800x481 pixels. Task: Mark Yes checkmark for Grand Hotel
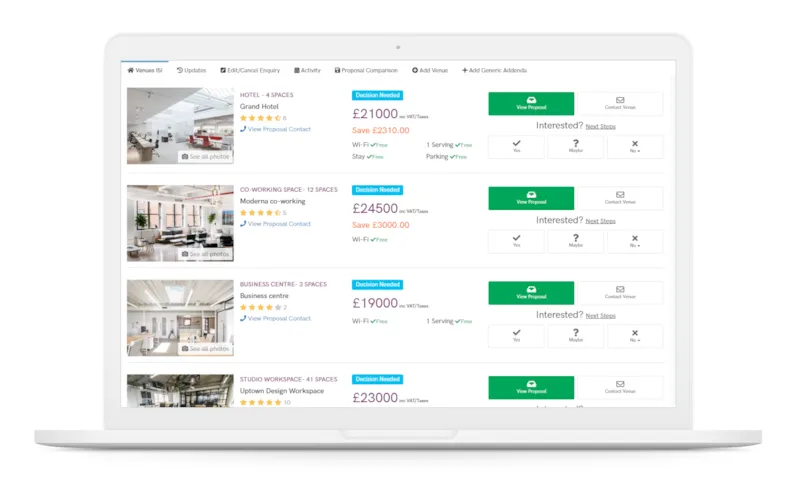point(516,146)
